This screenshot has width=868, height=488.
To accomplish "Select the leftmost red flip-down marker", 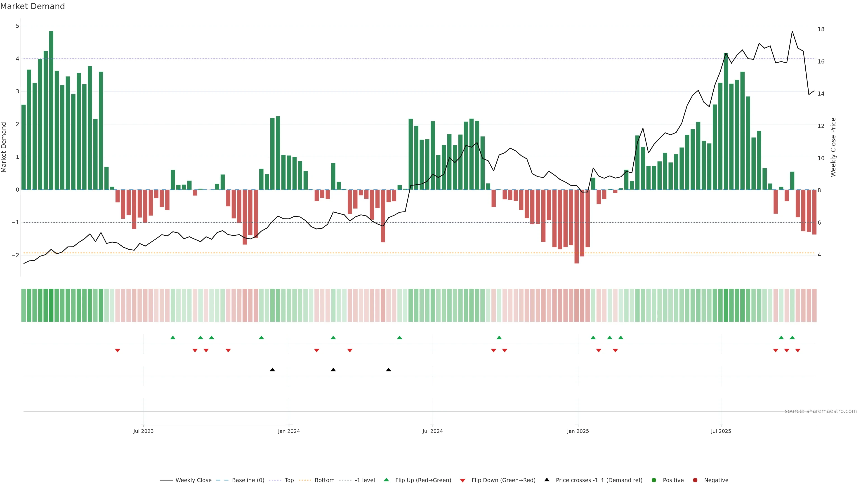I will pos(118,351).
